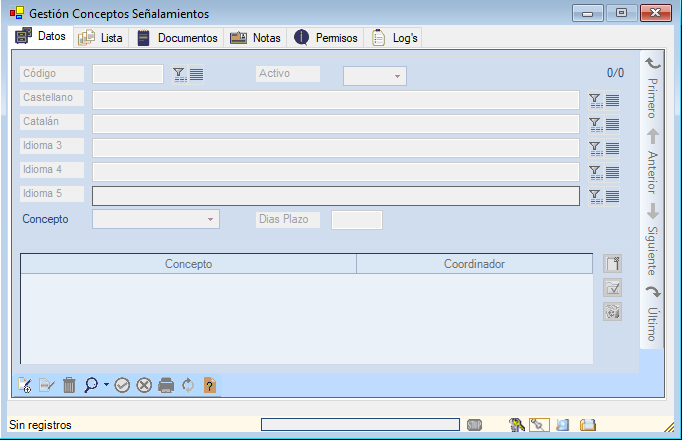Click the Concepto column header
The width and height of the screenshot is (682, 440).
(x=188, y=264)
